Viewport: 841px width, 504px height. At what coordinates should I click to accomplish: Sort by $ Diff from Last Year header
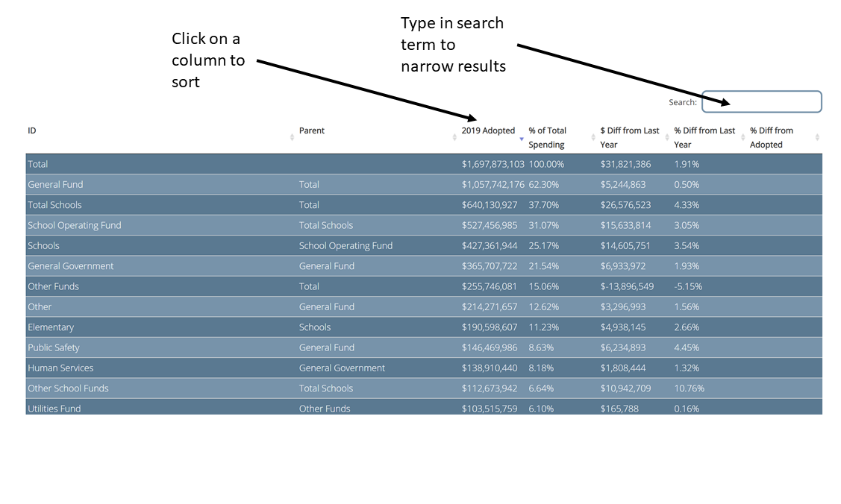pyautogui.click(x=629, y=137)
